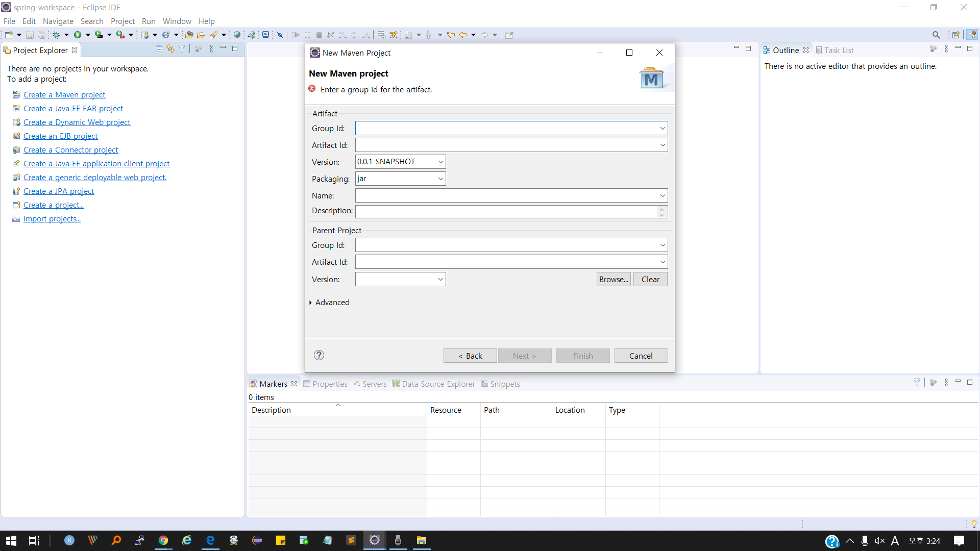
Task: Open the notification center icon
Action: pos(959,541)
